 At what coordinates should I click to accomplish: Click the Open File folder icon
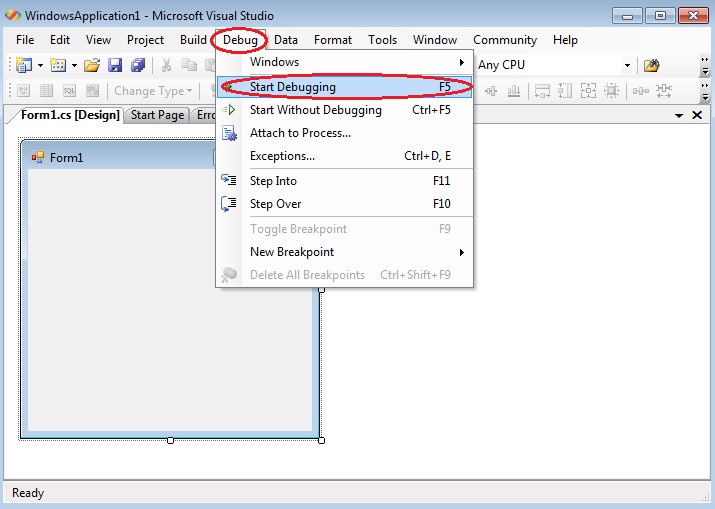click(92, 65)
